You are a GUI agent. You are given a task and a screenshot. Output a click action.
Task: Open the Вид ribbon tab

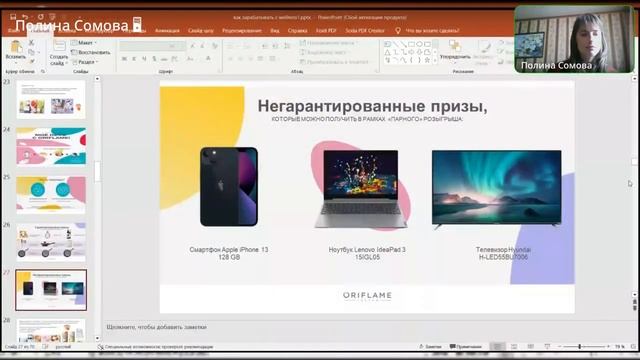coord(275,31)
